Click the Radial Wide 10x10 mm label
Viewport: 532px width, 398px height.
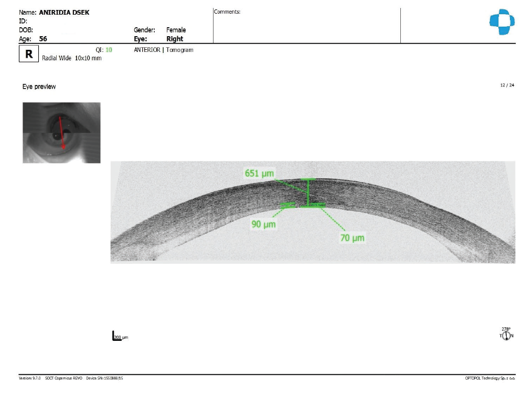71,58
